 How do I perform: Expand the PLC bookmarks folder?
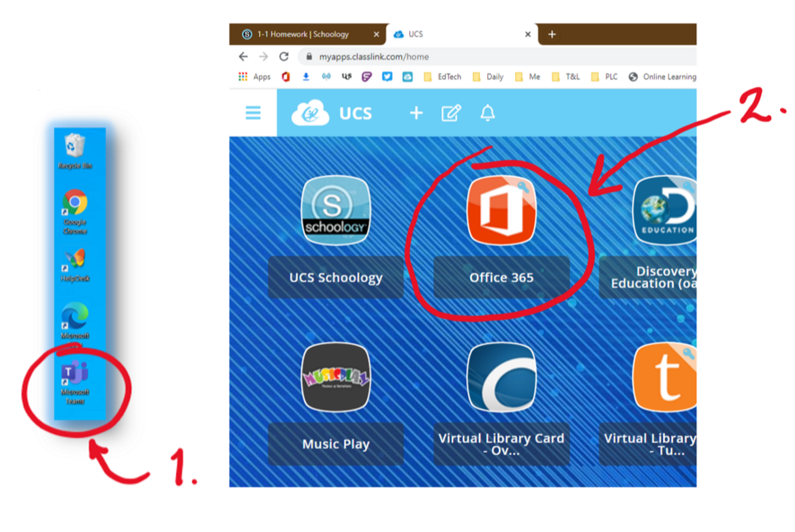pos(604,77)
